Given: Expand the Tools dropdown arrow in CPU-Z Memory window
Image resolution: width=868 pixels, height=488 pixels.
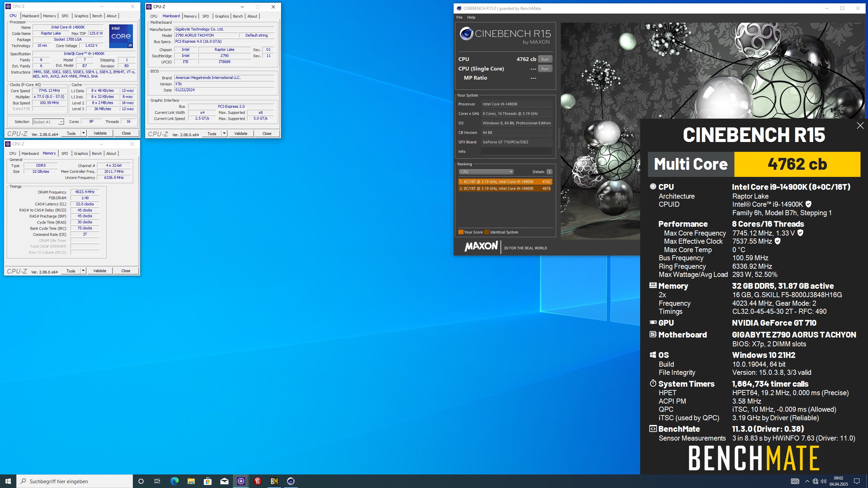Looking at the screenshot, I should coord(83,271).
